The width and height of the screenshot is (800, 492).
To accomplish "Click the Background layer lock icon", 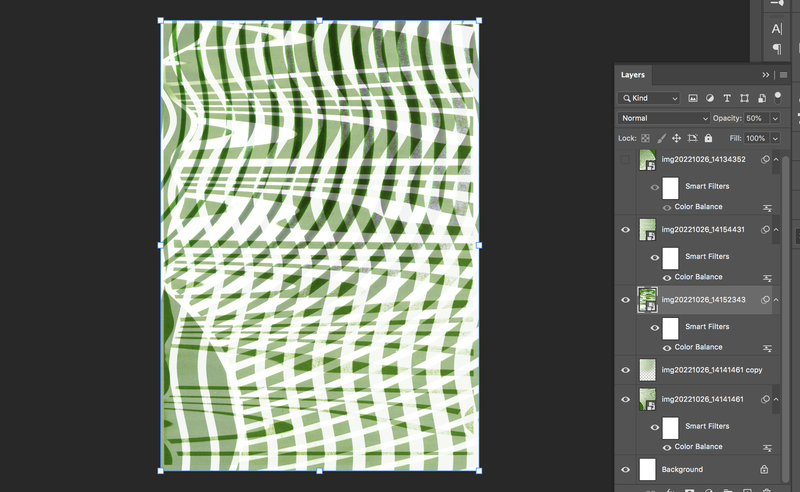I will point(764,469).
